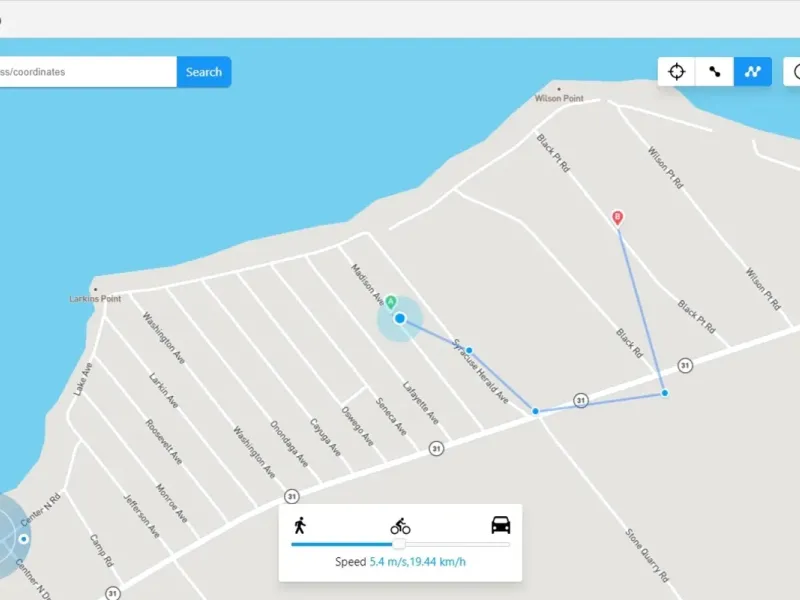Select the cycling speed icon
The image size is (800, 600).
point(401,526)
